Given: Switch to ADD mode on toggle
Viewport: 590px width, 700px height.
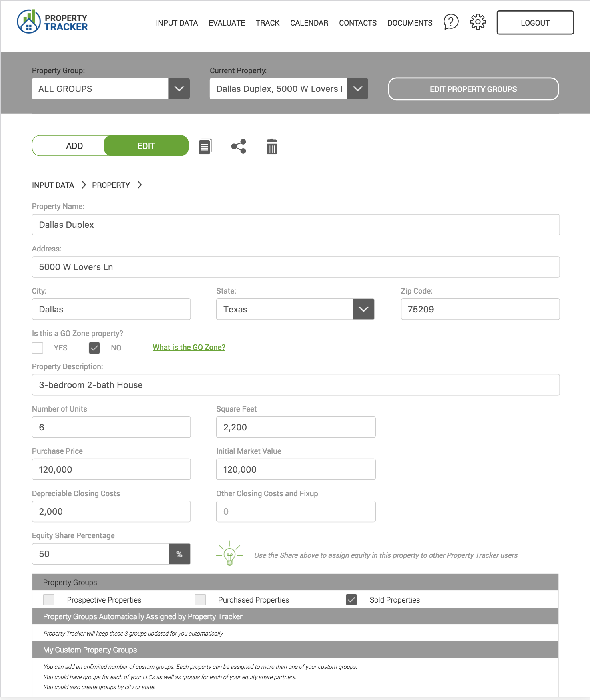Looking at the screenshot, I should 74,146.
